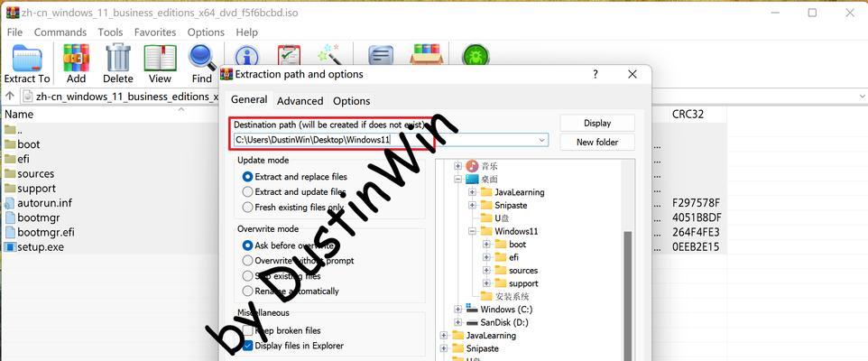Open the Commands menu
This screenshot has width=868, height=361.
pyautogui.click(x=60, y=32)
